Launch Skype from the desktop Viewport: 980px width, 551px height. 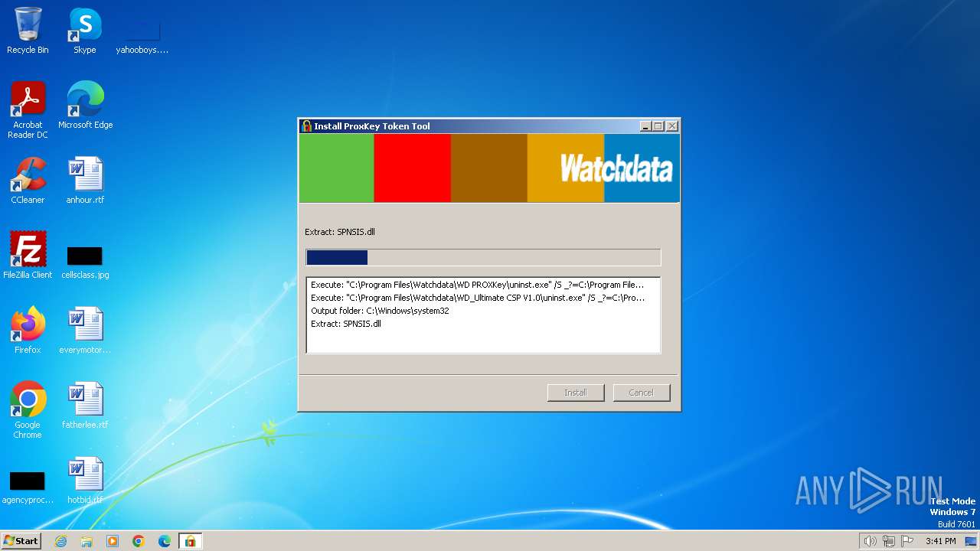(x=85, y=31)
